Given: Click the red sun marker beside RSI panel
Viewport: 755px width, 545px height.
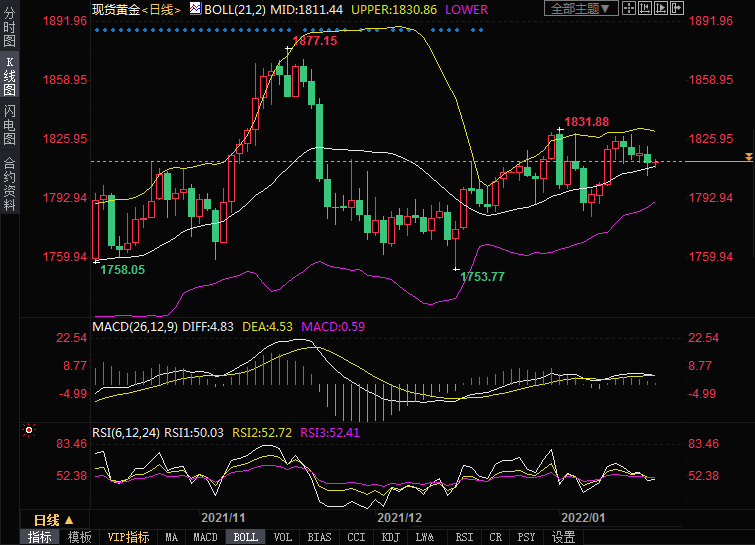Looking at the screenshot, I should pos(29,431).
